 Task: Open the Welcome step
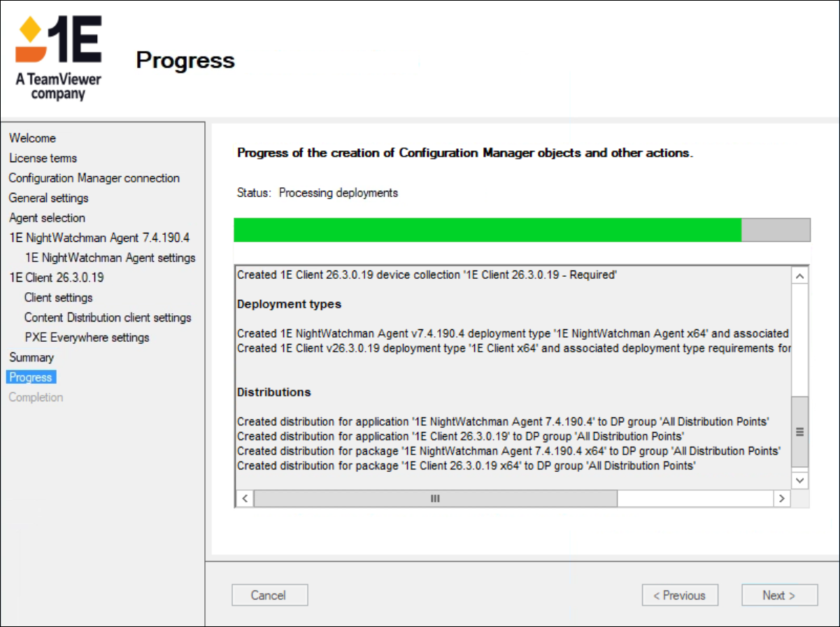[32, 138]
